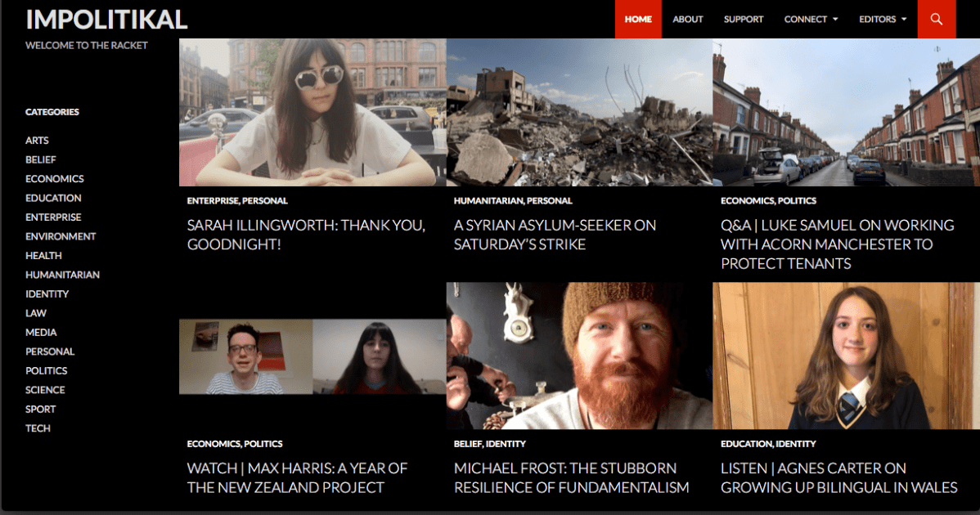Open the Luke Samuel Q&A headline
Image resolution: width=980 pixels, height=515 pixels.
click(837, 244)
